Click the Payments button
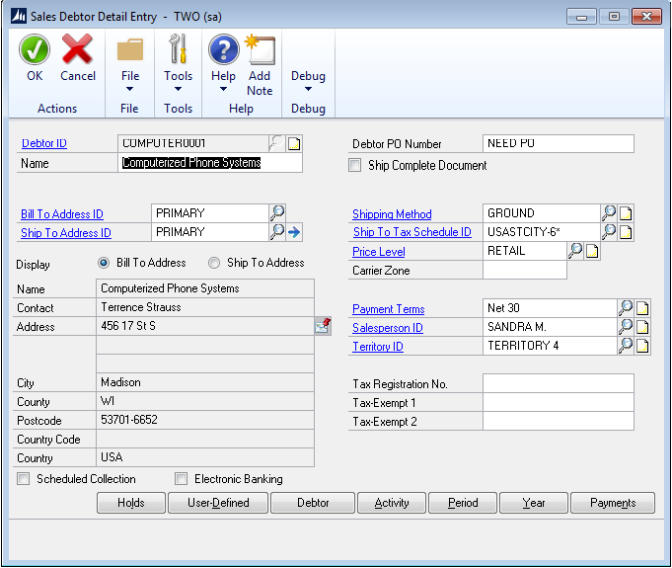Viewport: 672px width, 568px height. [612, 503]
